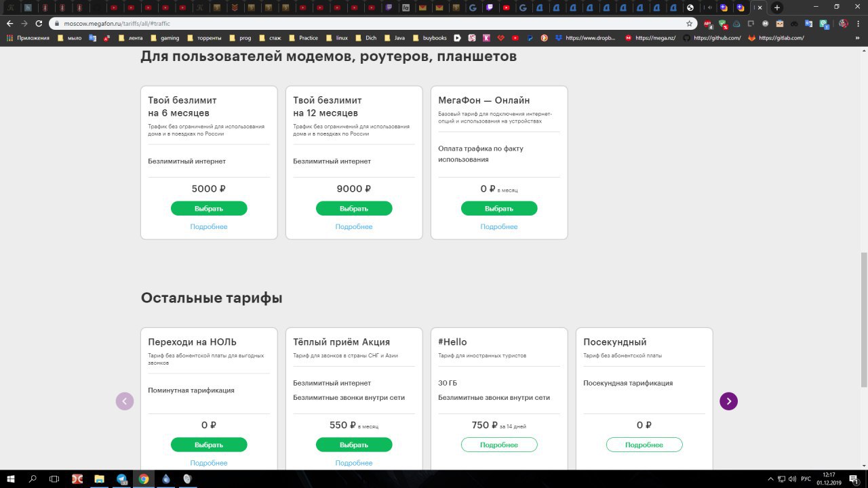This screenshot has height=488, width=868.
Task: Open Подробнее button for #Hello tariff
Action: tap(499, 445)
